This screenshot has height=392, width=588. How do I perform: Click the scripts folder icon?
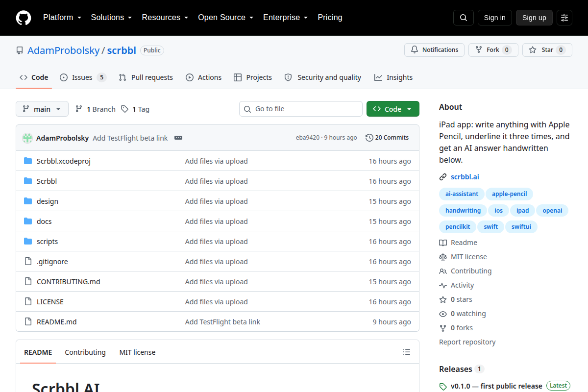click(28, 242)
